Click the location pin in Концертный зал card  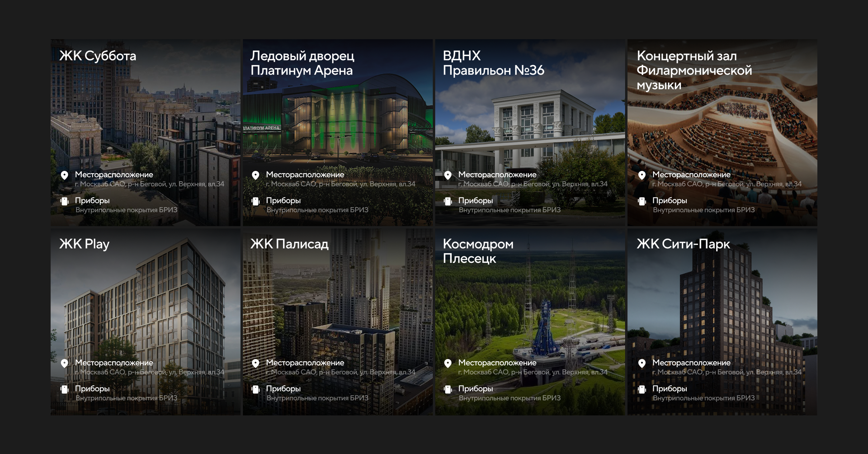(x=642, y=175)
